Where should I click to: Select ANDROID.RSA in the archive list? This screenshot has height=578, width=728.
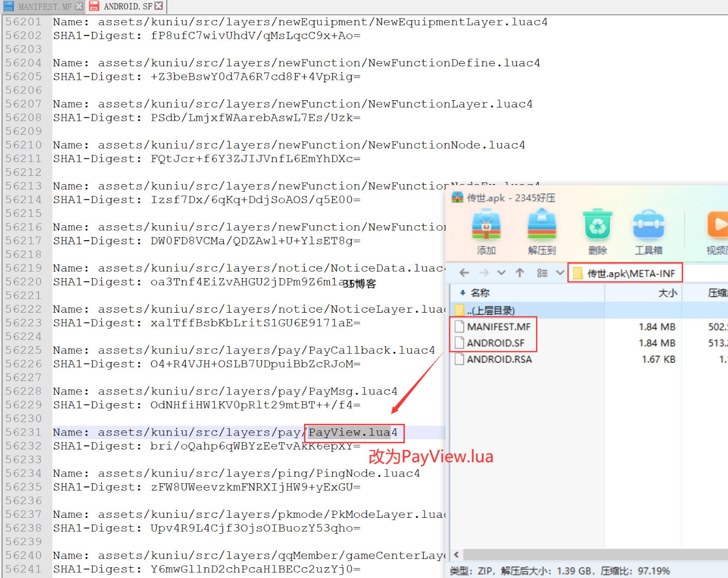pos(499,359)
